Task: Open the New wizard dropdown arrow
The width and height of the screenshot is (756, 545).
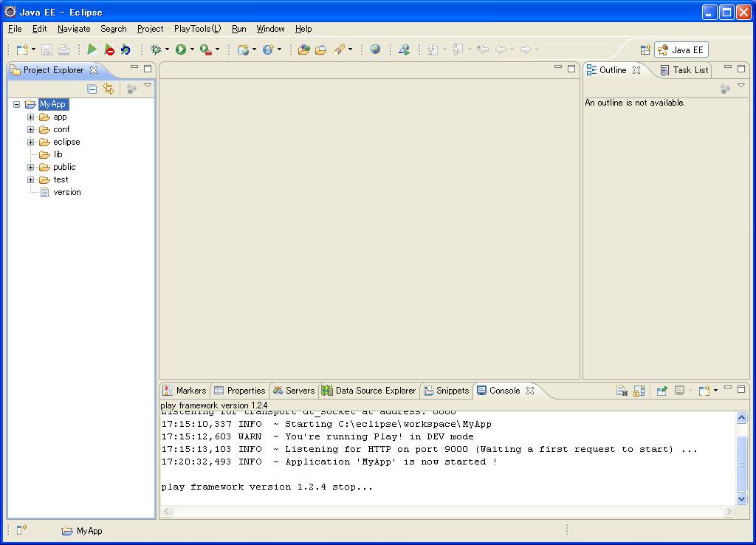Action: pyautogui.click(x=33, y=49)
